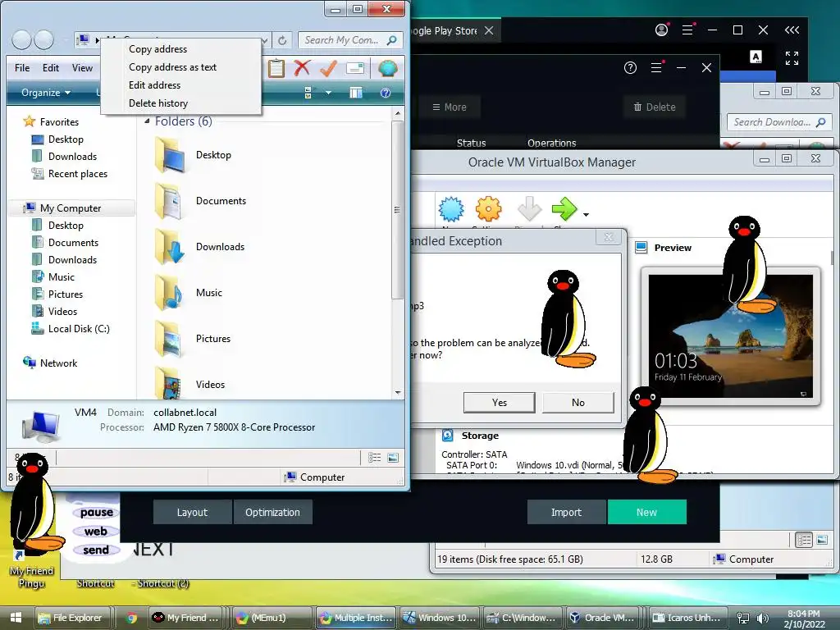Click the Music folder icon in list

(x=169, y=293)
